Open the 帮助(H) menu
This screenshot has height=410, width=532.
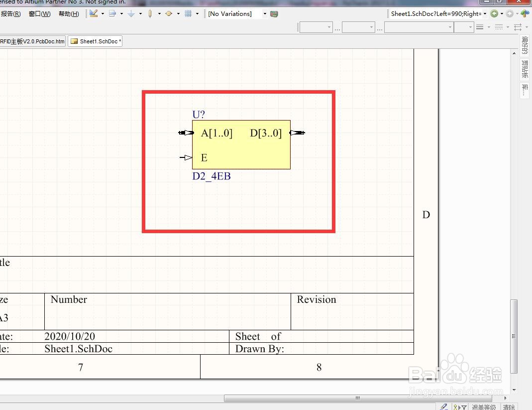tap(69, 14)
